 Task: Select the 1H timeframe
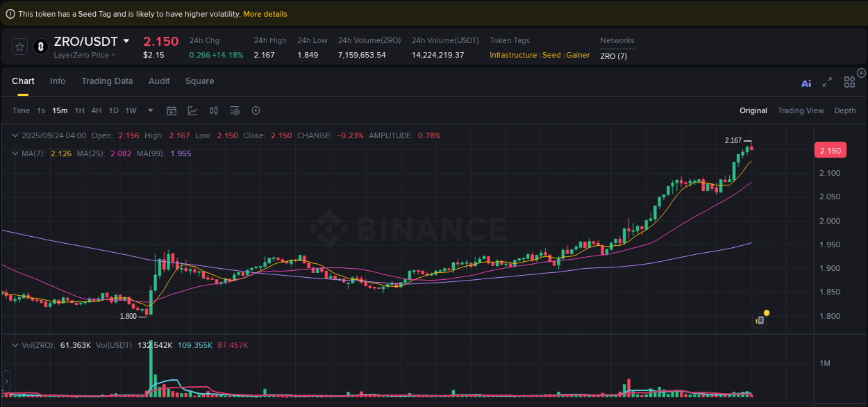[79, 110]
